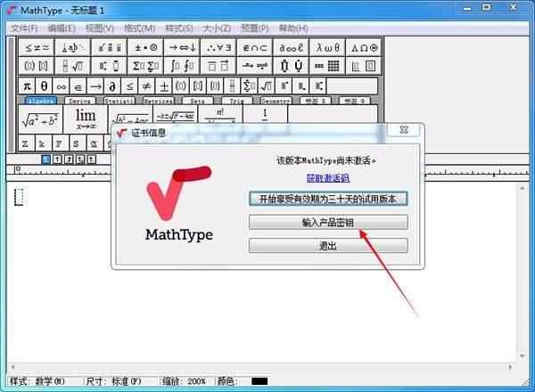Open the products and set theory templates palette
This screenshot has width=535, height=392.
point(292,66)
